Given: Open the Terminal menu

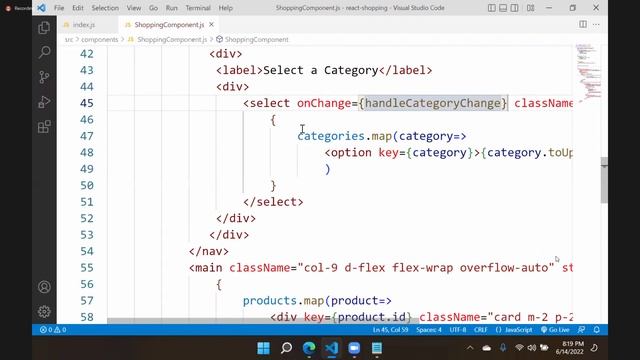Looking at the screenshot, I should click(x=198, y=8).
